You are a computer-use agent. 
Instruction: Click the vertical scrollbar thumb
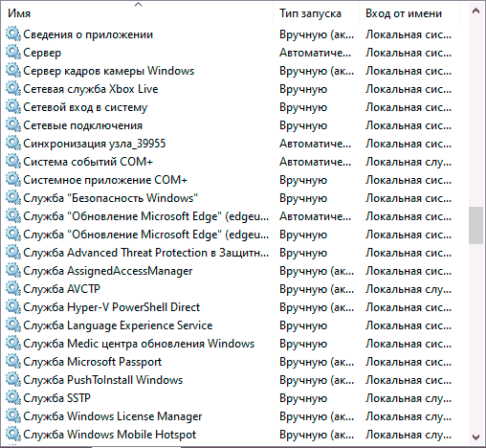click(x=475, y=225)
